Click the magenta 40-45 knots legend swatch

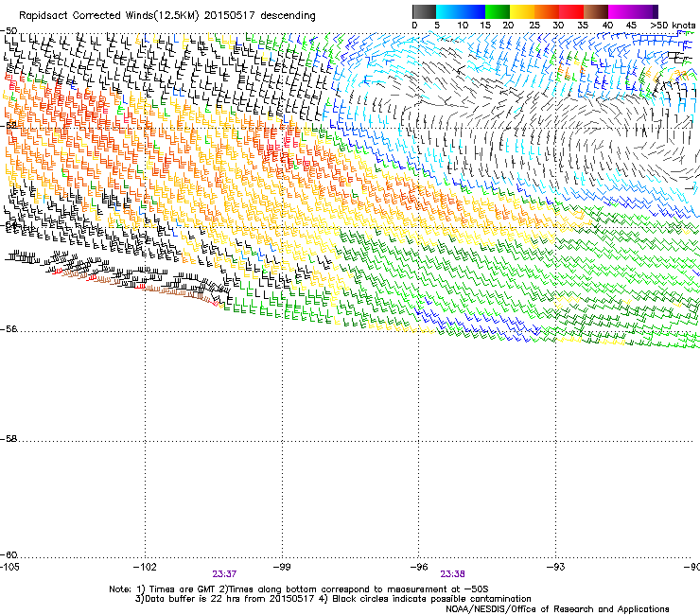pos(621,11)
